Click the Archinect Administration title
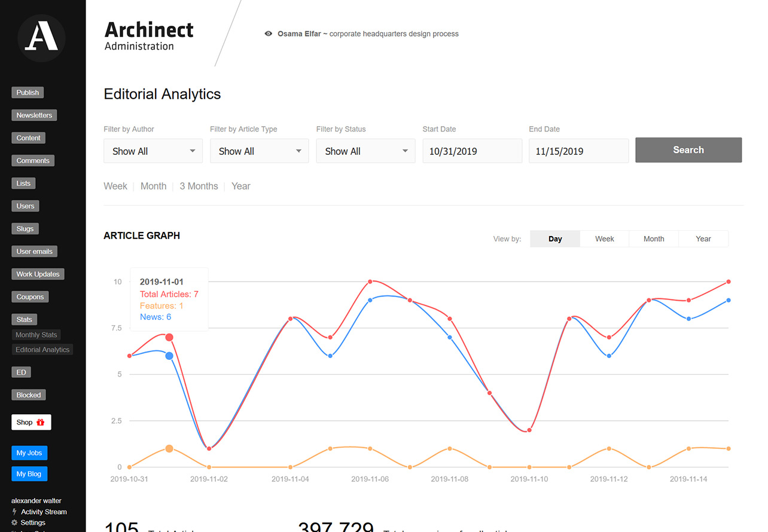 click(x=149, y=36)
